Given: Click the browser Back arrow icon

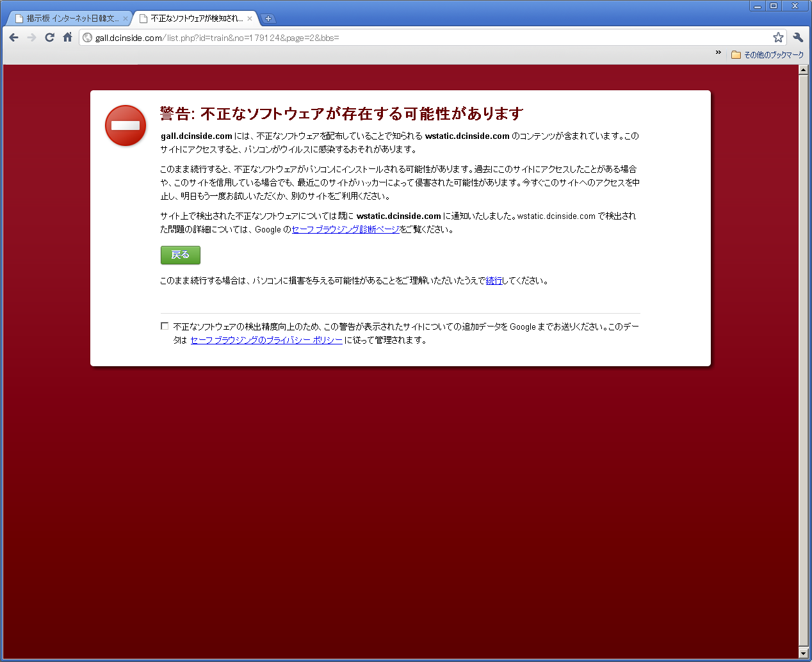Looking at the screenshot, I should pyautogui.click(x=13, y=38).
